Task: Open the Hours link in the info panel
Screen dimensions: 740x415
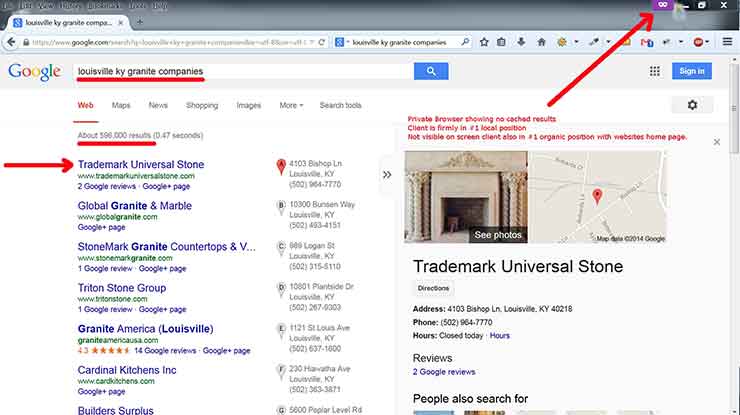Action: click(x=500, y=336)
